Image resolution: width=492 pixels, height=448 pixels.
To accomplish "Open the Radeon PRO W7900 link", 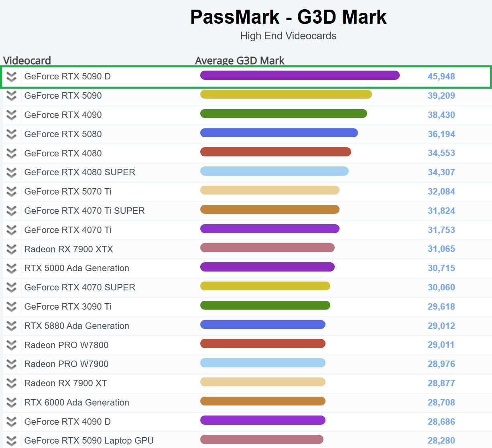I will [66, 364].
